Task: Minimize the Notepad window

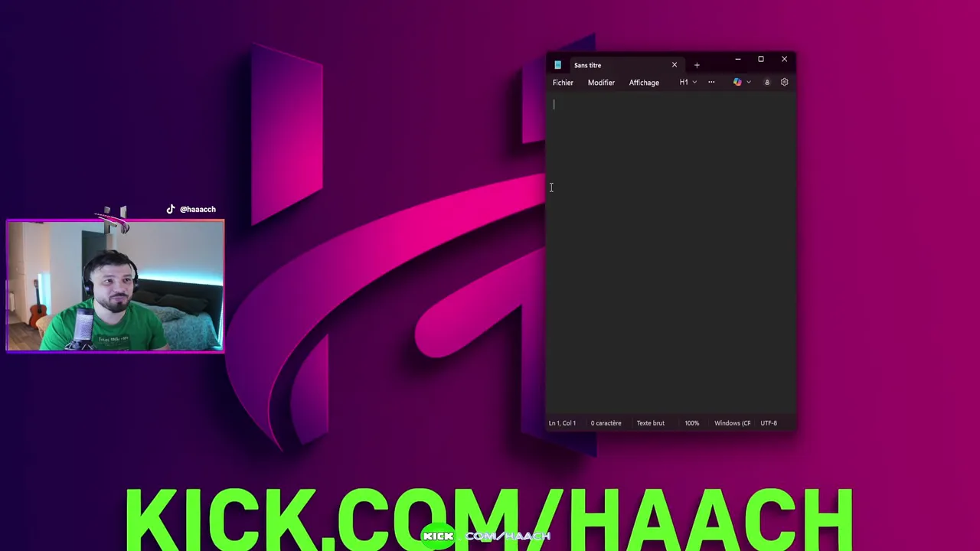Action: pyautogui.click(x=737, y=59)
